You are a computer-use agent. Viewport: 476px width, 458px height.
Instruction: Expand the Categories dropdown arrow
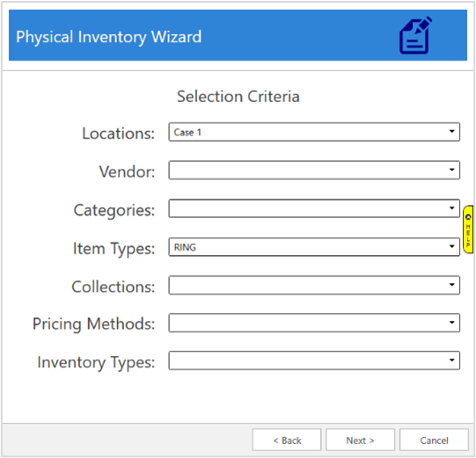[451, 208]
